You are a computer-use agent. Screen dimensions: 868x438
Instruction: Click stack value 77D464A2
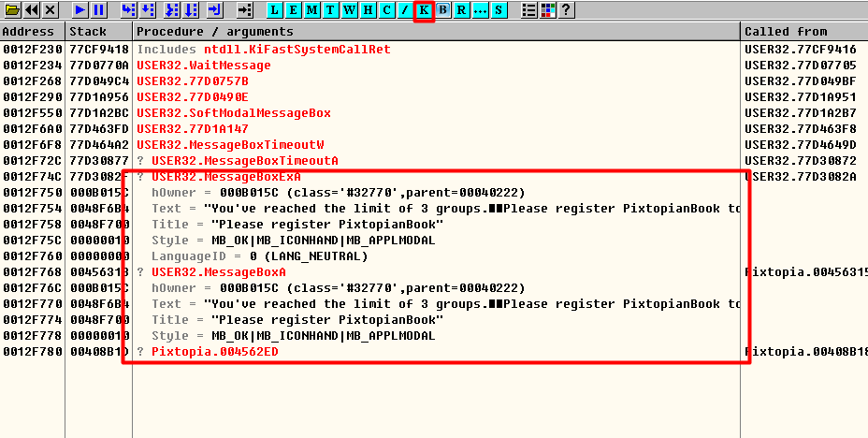[x=99, y=145]
